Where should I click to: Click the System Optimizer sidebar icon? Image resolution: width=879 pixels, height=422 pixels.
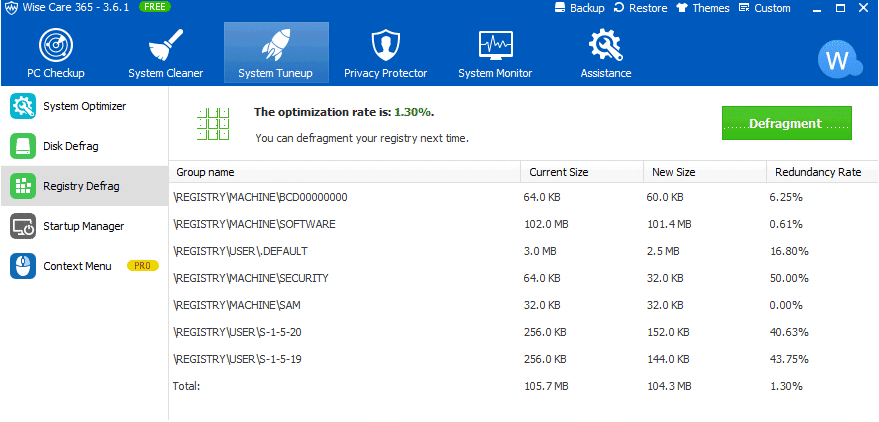(23, 106)
